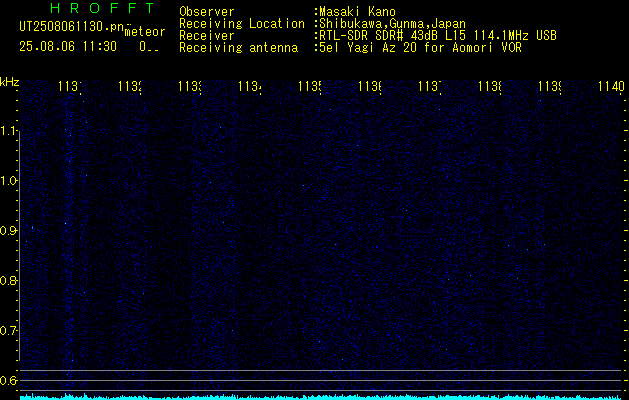Click the Receiving Location label
The image size is (629, 400).
(x=242, y=24)
